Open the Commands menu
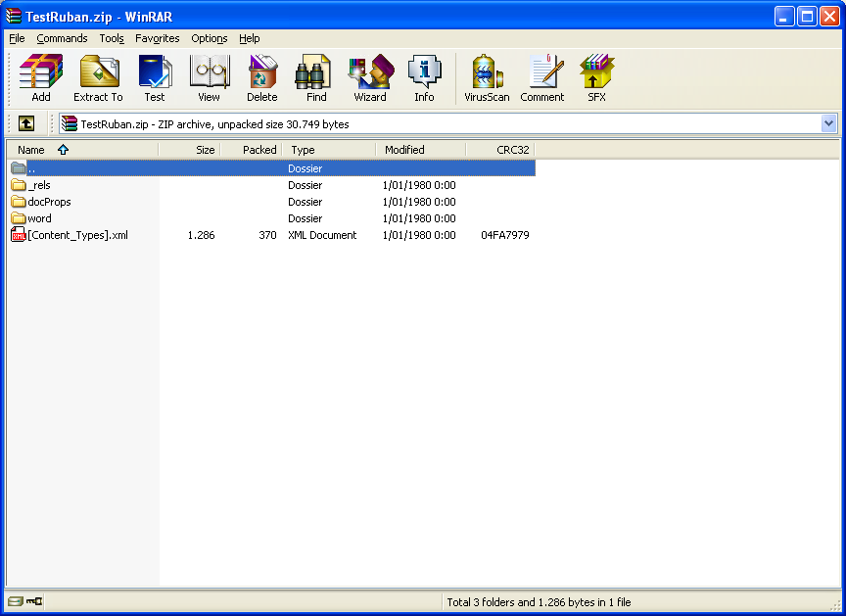The image size is (846, 616). [x=62, y=38]
